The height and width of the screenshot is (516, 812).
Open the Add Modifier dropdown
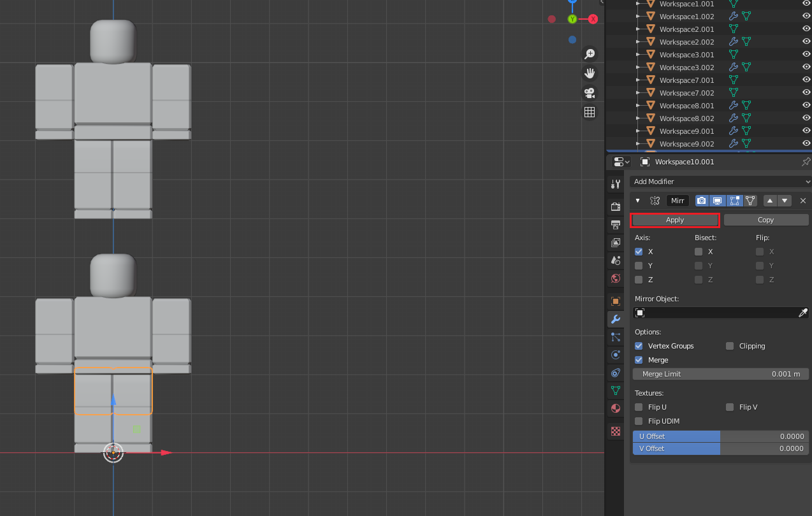721,182
